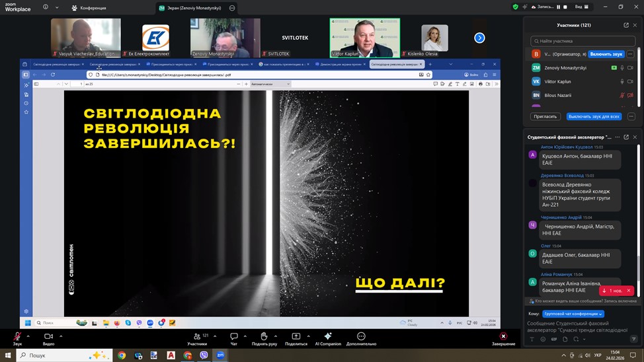Viewport: 644px width, 362px height.
Task: Unmute microphone with Звук button
Action: [17, 339]
